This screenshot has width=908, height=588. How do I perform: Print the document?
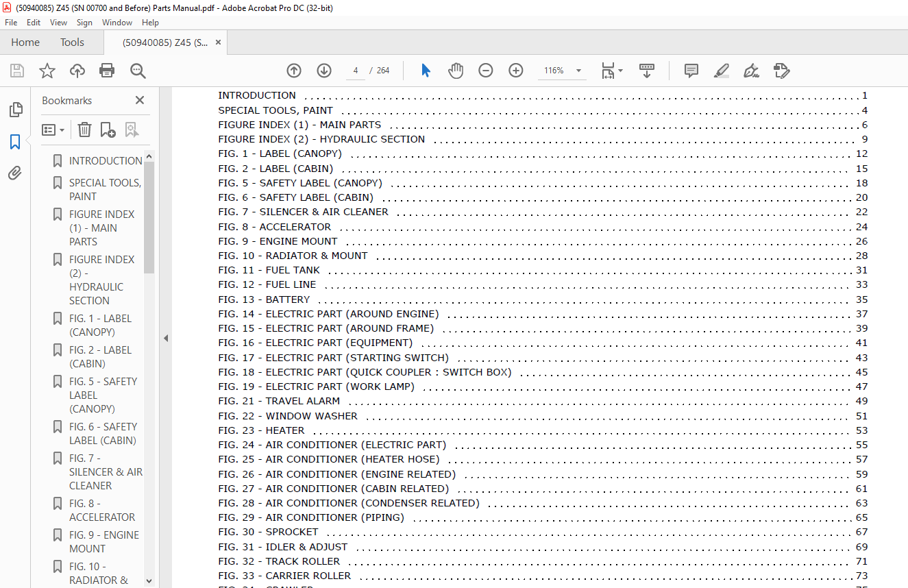tap(107, 71)
